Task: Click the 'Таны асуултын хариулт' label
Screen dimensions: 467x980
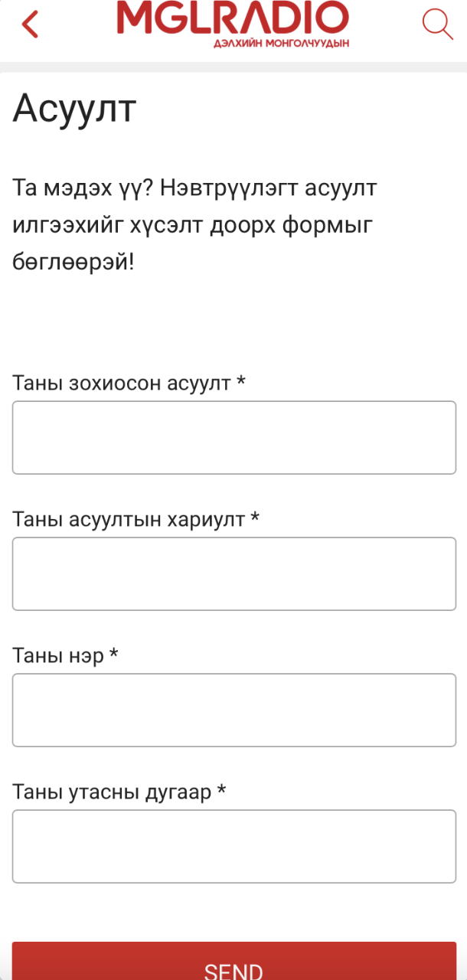Action: point(129,519)
